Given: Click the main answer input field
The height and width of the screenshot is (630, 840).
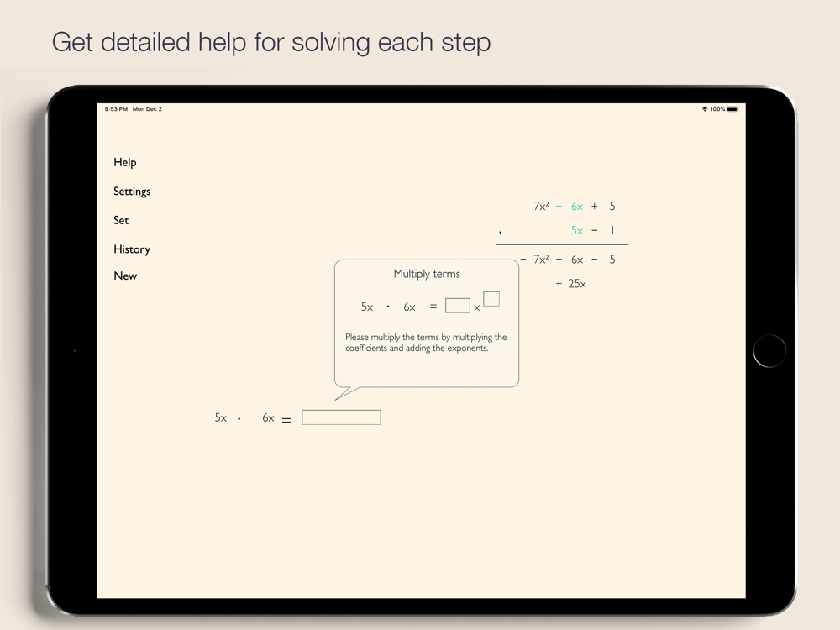Looking at the screenshot, I should tap(341, 417).
